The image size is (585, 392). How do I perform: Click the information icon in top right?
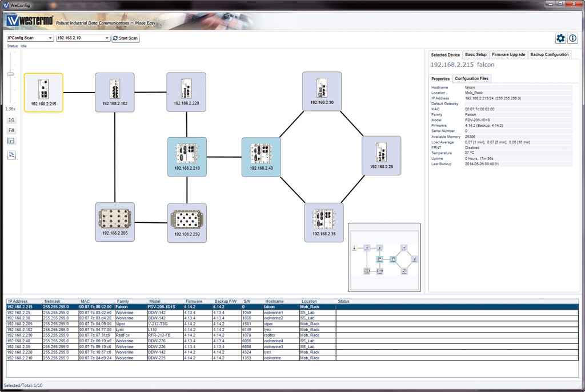(x=572, y=38)
